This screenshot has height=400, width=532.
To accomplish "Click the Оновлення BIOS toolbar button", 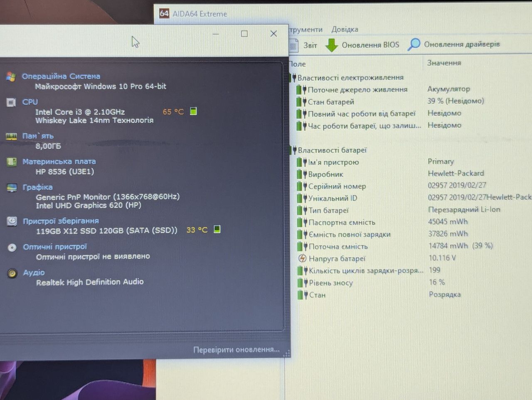I will [362, 45].
